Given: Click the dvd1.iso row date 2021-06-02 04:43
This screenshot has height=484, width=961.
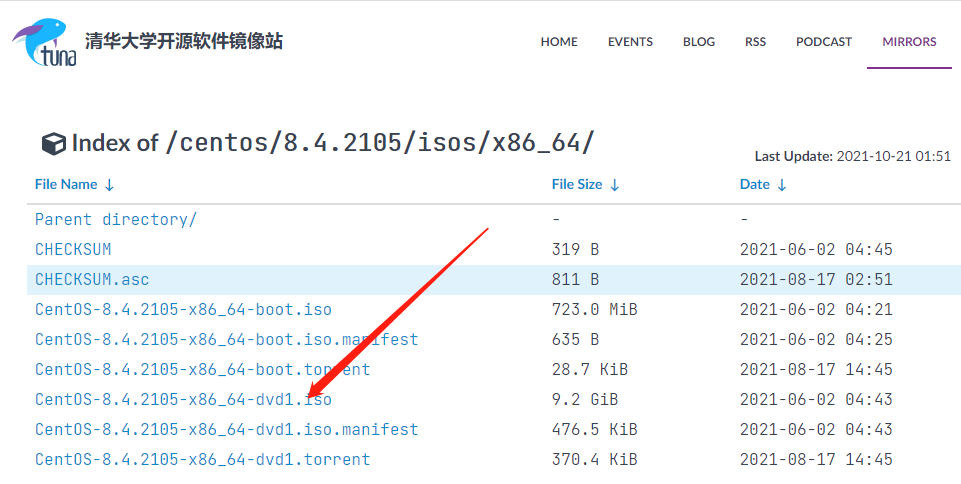Looking at the screenshot, I should (x=816, y=399).
